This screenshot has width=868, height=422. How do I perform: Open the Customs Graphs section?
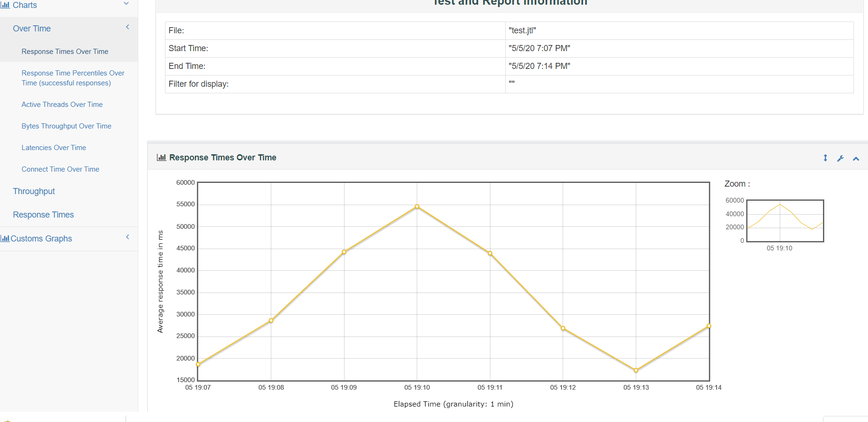[41, 239]
